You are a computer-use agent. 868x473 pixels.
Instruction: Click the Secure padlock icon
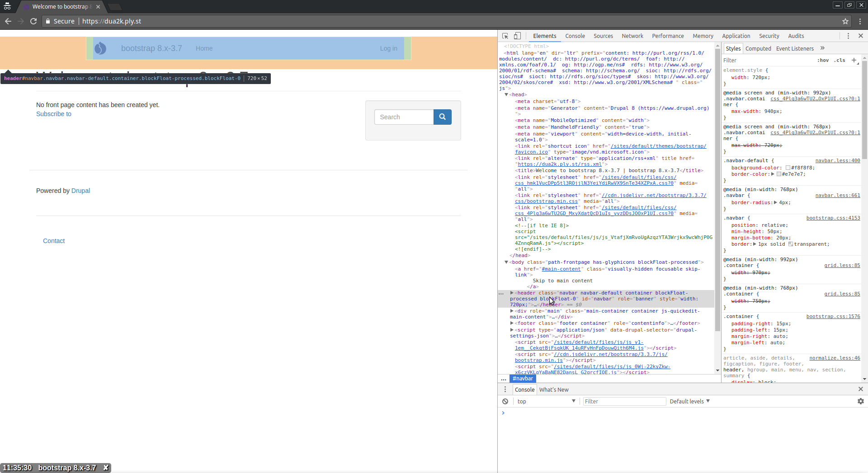coord(47,21)
